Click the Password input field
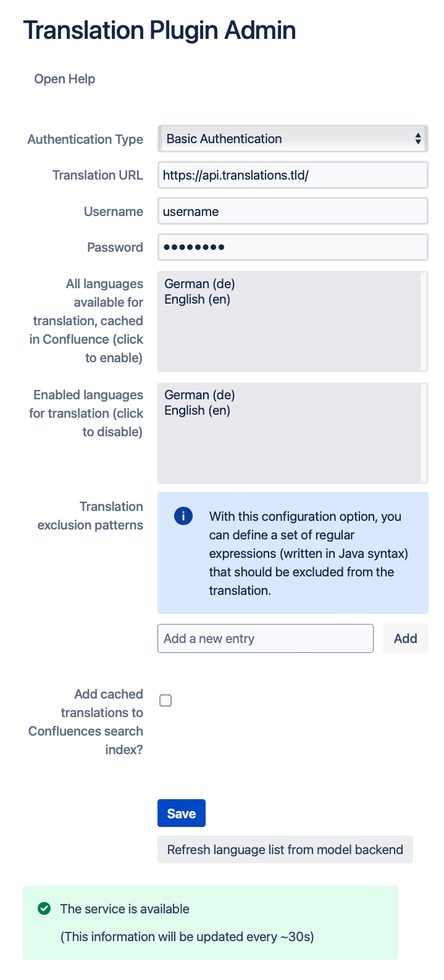 tap(292, 247)
